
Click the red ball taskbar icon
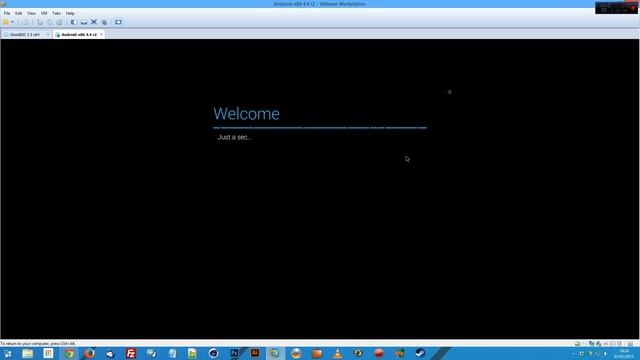click(x=379, y=353)
